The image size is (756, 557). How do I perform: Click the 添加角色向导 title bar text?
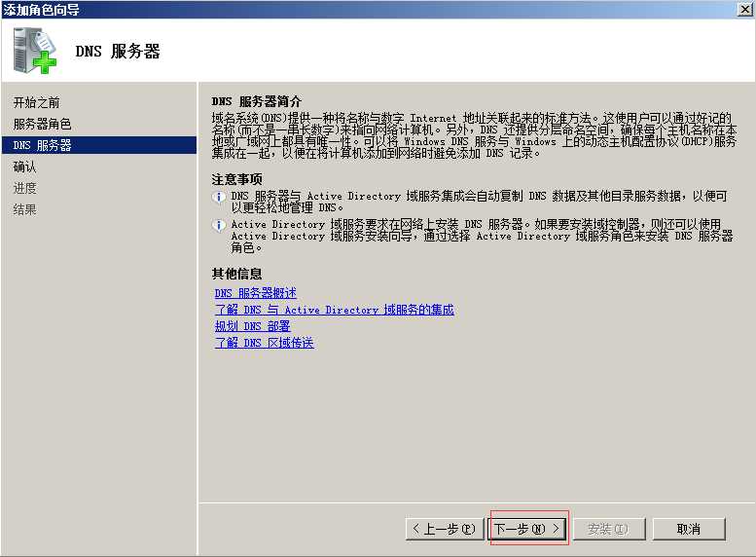42,9
